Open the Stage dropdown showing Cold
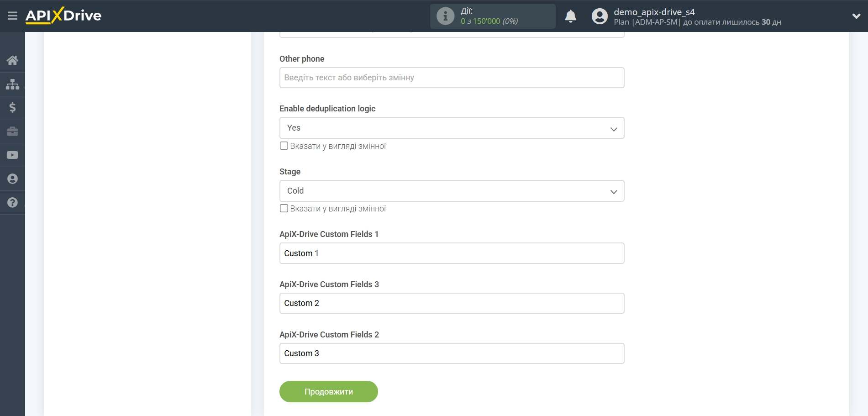Screen dimensions: 868x416 [451, 191]
